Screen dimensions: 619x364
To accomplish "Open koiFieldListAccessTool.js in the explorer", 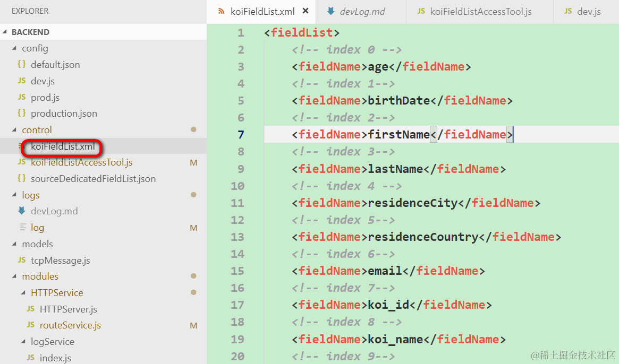I will click(x=81, y=162).
